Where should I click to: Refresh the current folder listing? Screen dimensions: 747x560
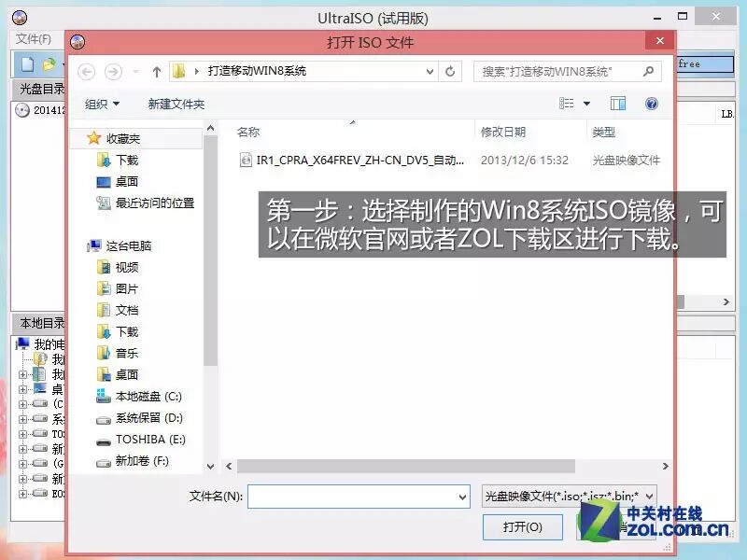tap(450, 72)
